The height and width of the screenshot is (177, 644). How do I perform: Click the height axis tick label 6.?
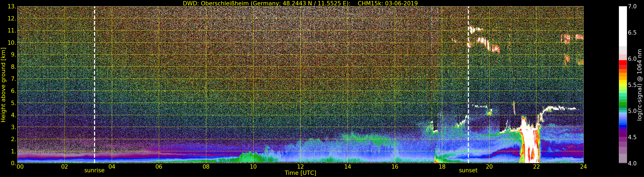(14, 91)
